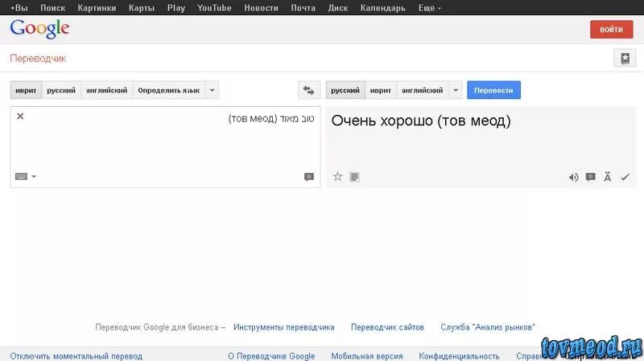
Task: Save translation with the star icon
Action: pos(337,177)
